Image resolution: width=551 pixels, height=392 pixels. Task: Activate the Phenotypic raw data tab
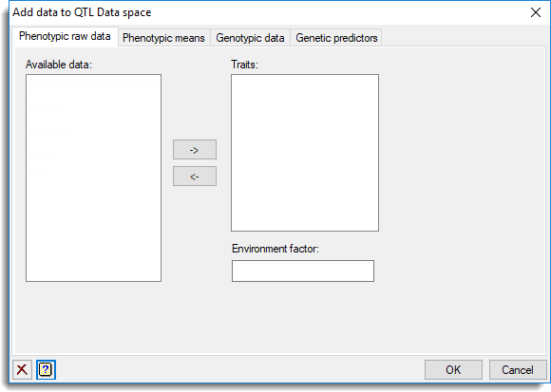[65, 36]
